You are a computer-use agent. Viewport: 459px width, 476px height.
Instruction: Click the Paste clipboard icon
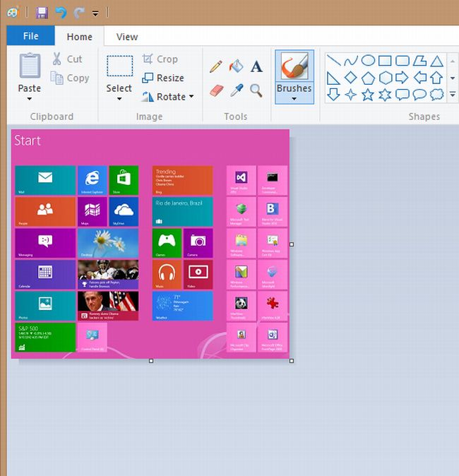(x=30, y=65)
